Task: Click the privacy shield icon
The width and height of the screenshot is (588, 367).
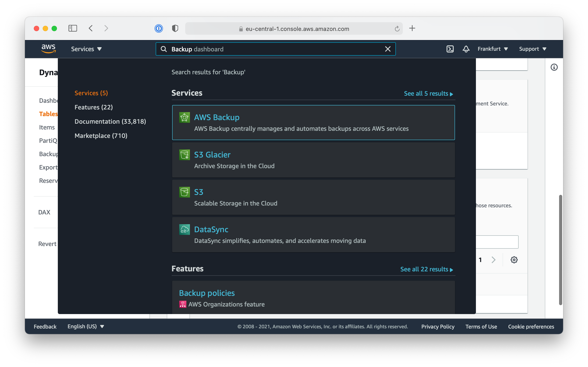Action: 175,28
